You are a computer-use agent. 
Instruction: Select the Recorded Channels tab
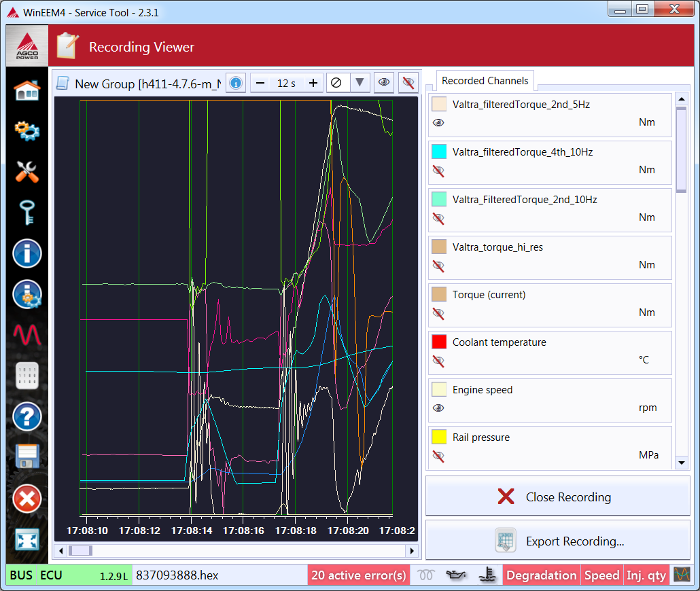tap(485, 81)
